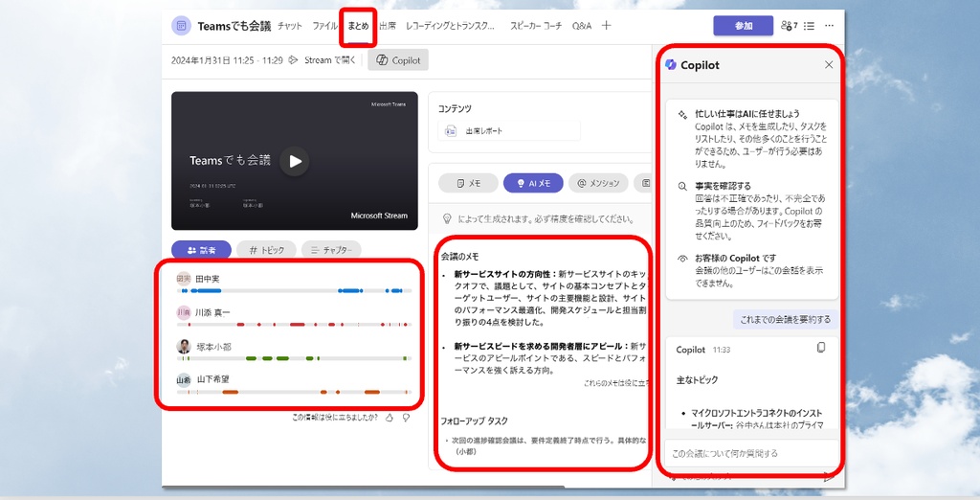Open the レコーディングとトランスク... tab
The image size is (980, 500).
[x=450, y=26]
